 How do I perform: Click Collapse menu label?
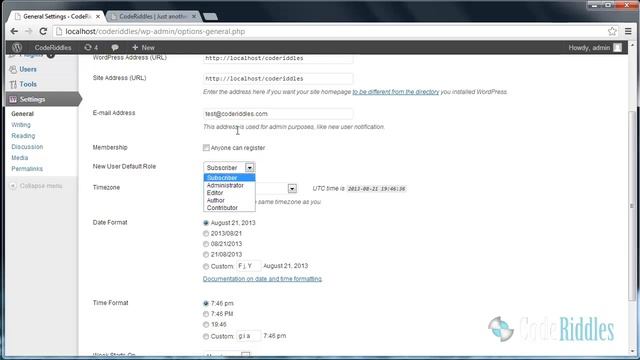click(x=41, y=186)
